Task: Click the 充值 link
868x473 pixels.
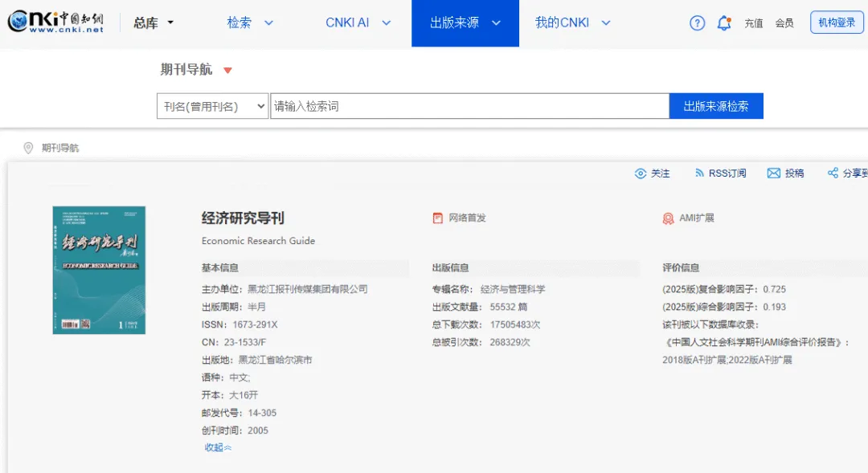Action: coord(753,22)
